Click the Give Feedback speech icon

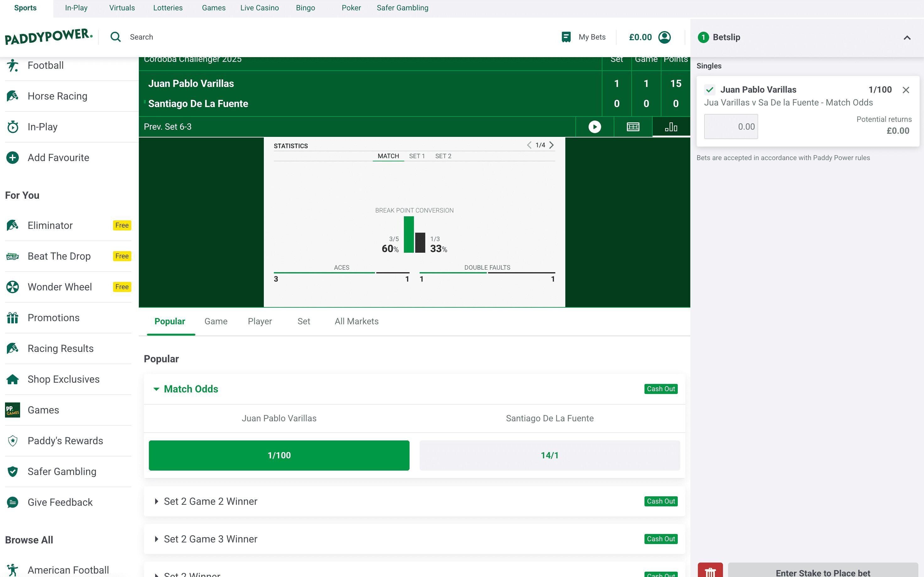(x=13, y=502)
